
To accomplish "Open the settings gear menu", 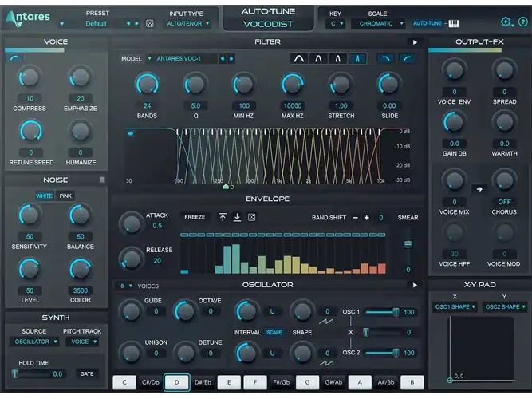I will click(x=506, y=22).
